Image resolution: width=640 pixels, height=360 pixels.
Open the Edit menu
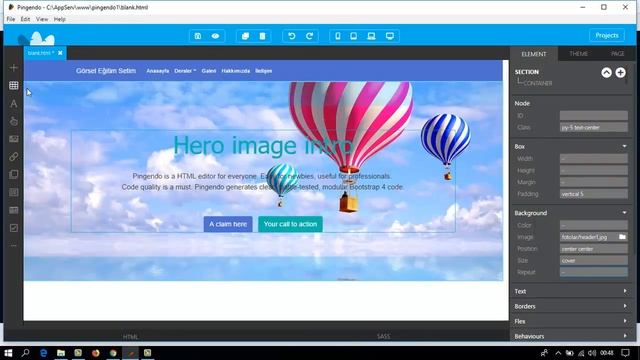click(25, 19)
